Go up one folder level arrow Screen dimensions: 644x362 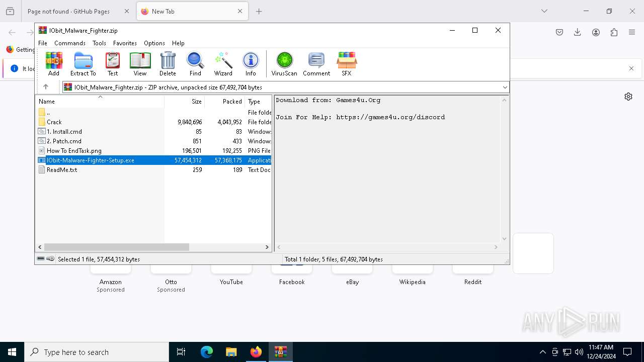(45, 87)
